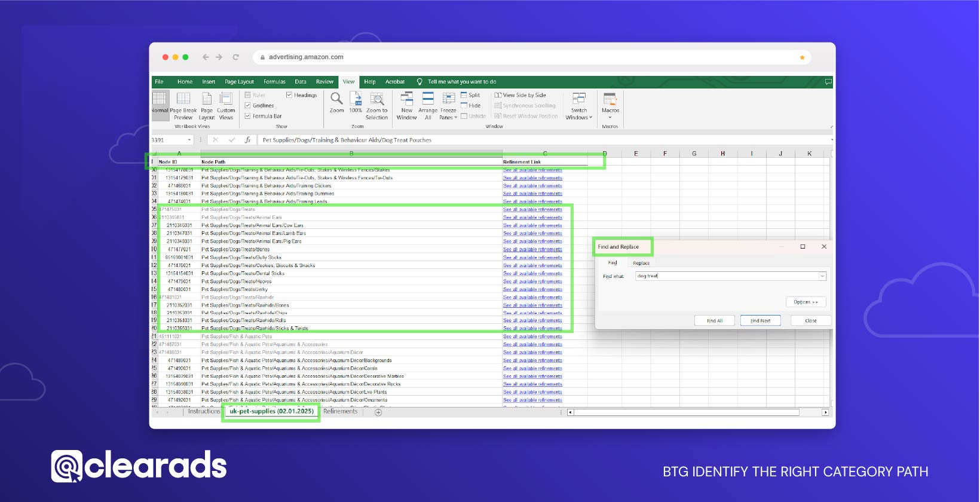Switch to Replace tab in dialog

click(x=641, y=263)
